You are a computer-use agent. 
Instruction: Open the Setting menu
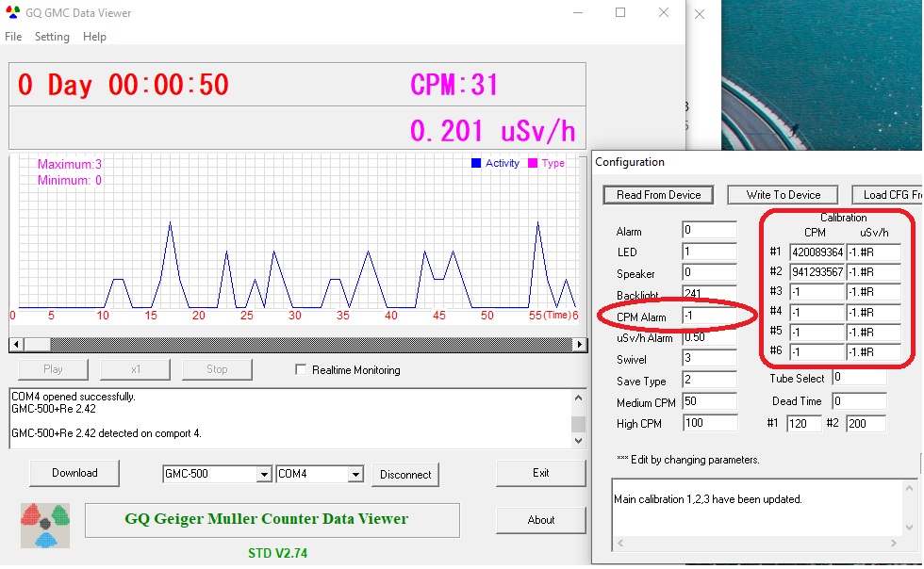pyautogui.click(x=52, y=37)
